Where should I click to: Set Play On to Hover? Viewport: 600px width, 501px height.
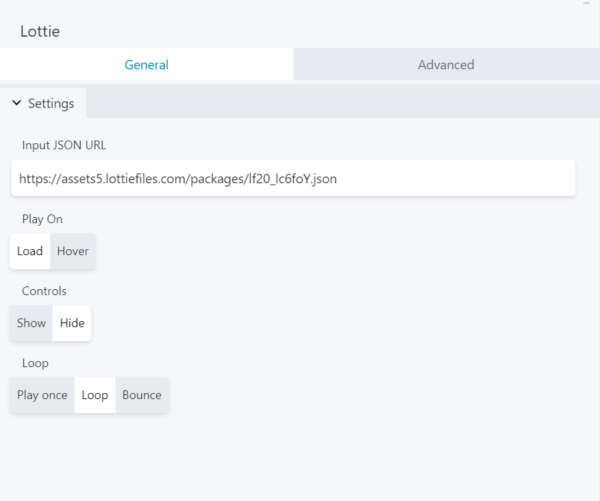point(73,251)
